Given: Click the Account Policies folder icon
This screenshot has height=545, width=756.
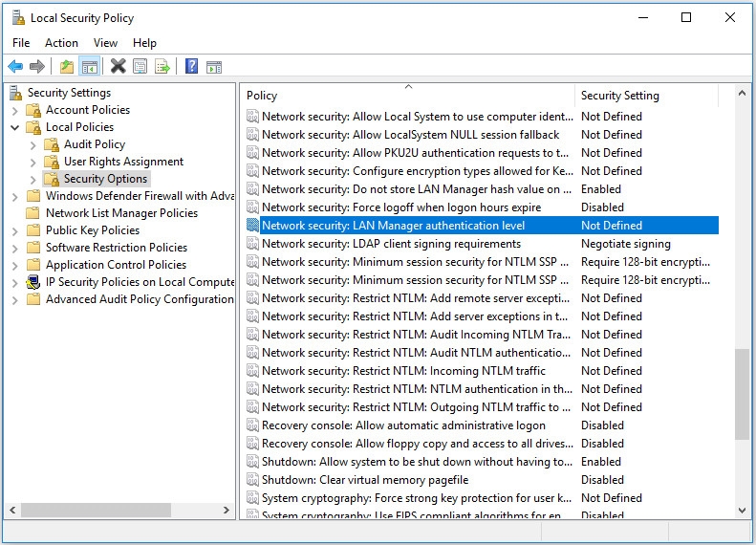Looking at the screenshot, I should [x=33, y=110].
